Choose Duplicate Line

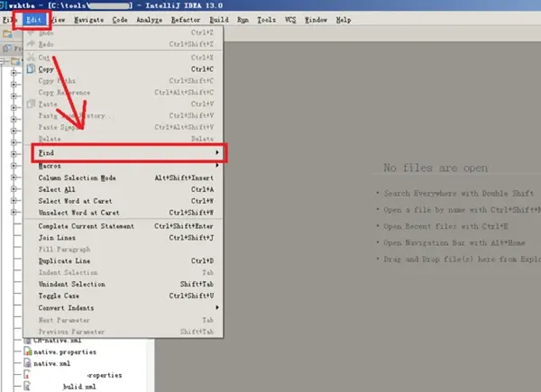[124, 261]
